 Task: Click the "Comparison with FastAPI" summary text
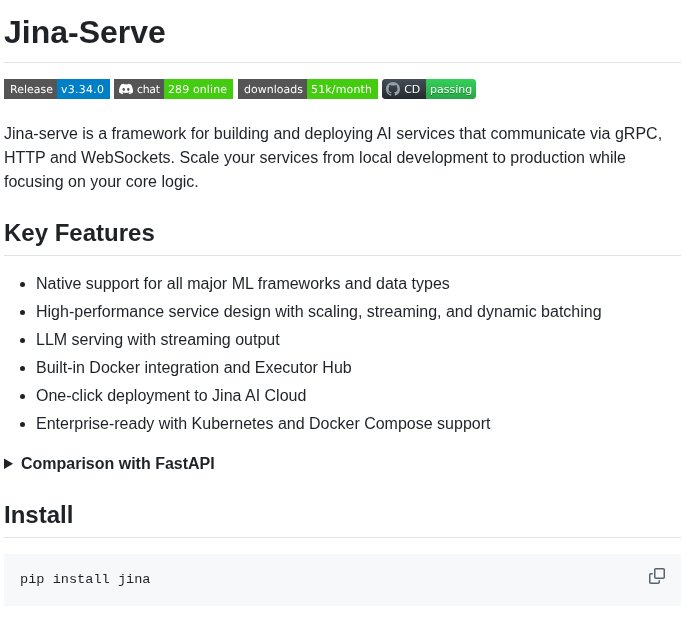tap(118, 463)
